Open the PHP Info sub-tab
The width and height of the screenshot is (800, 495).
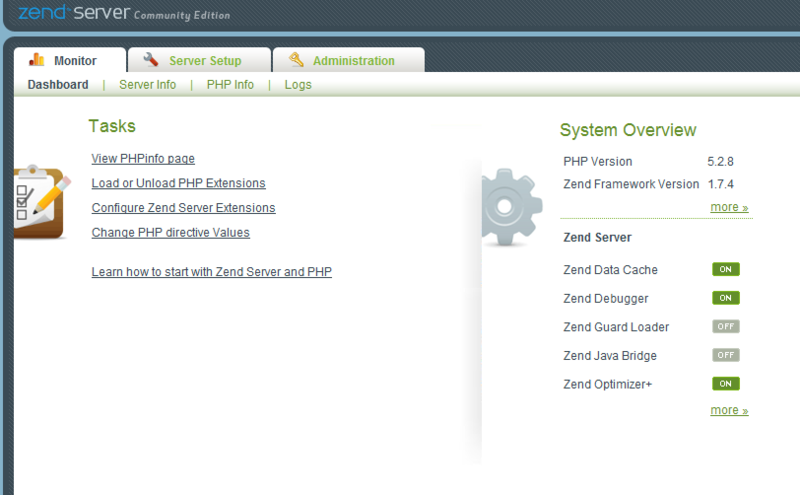(x=230, y=85)
